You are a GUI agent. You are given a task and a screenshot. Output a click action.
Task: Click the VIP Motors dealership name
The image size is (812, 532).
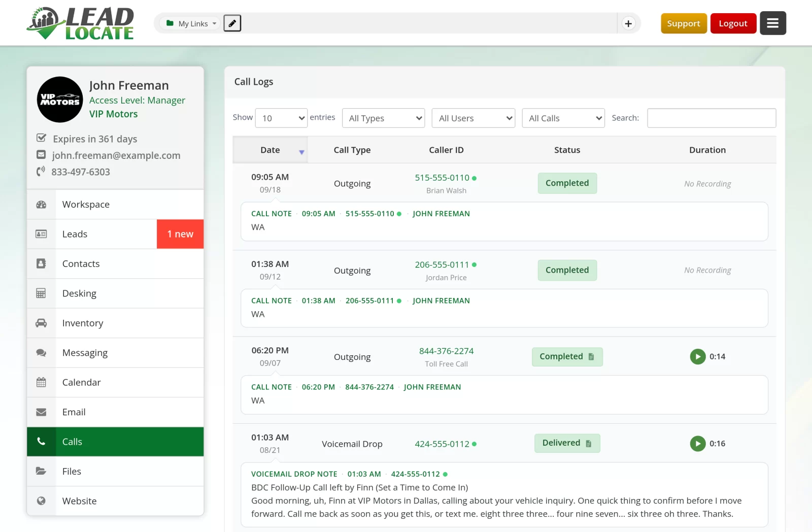click(x=114, y=114)
